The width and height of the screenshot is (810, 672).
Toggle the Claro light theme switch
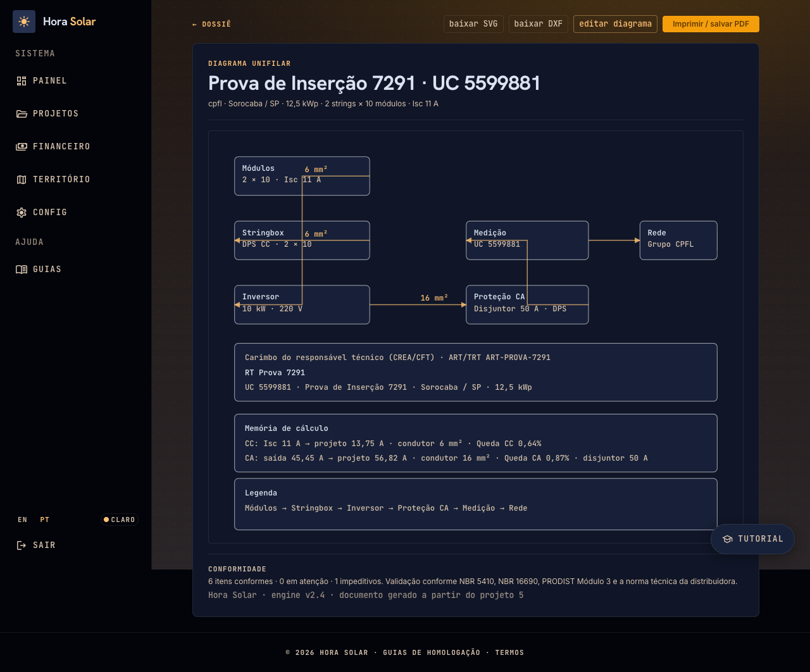120,520
